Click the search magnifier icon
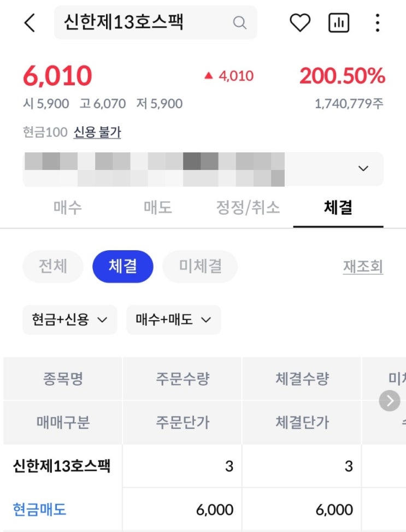The height and width of the screenshot is (532, 406). pyautogui.click(x=240, y=23)
